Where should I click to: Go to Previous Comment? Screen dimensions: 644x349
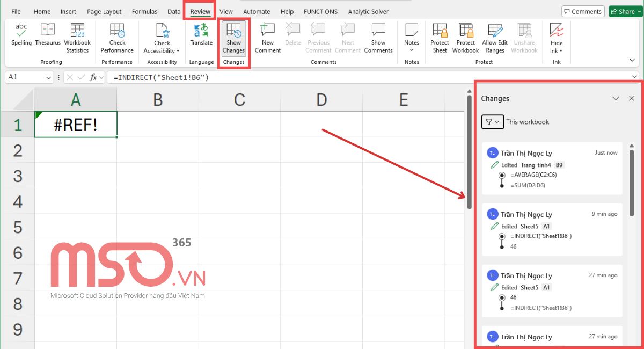(318, 38)
